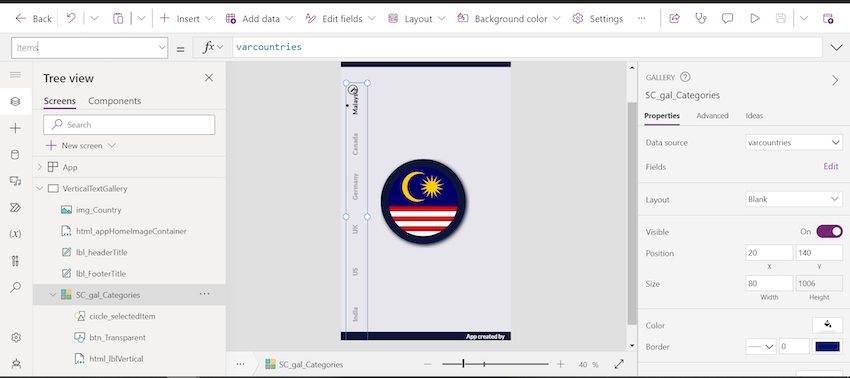Image resolution: width=850 pixels, height=378 pixels.
Task: Click the gallery help question mark icon
Action: tap(685, 77)
